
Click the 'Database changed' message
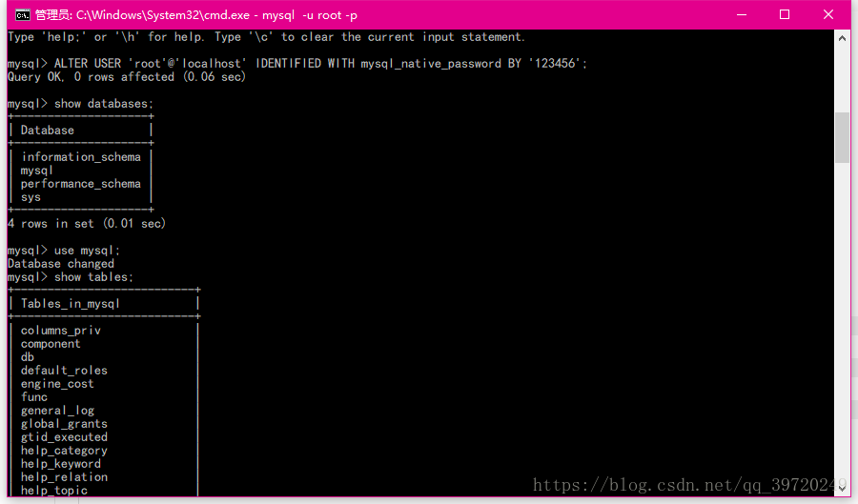(61, 264)
